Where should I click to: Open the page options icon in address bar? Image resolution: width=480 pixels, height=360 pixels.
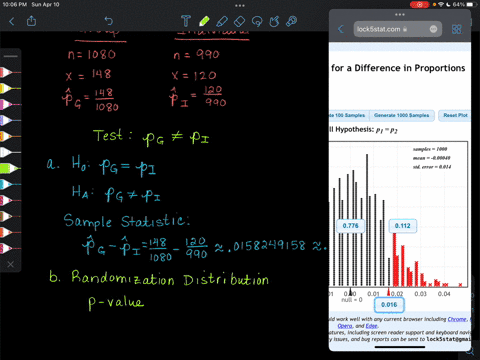point(433,29)
